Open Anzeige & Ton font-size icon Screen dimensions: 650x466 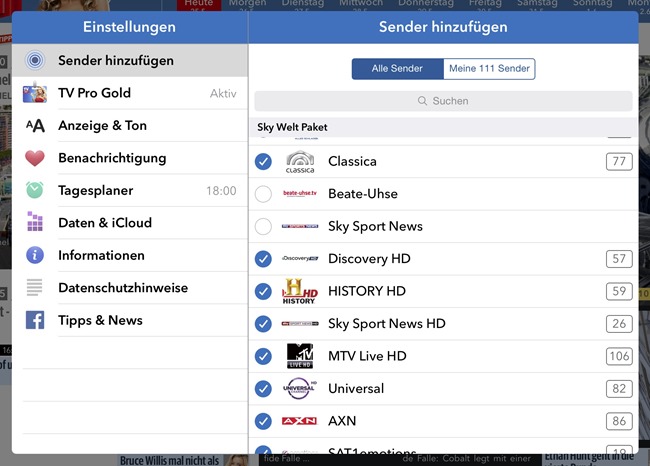click(35, 126)
